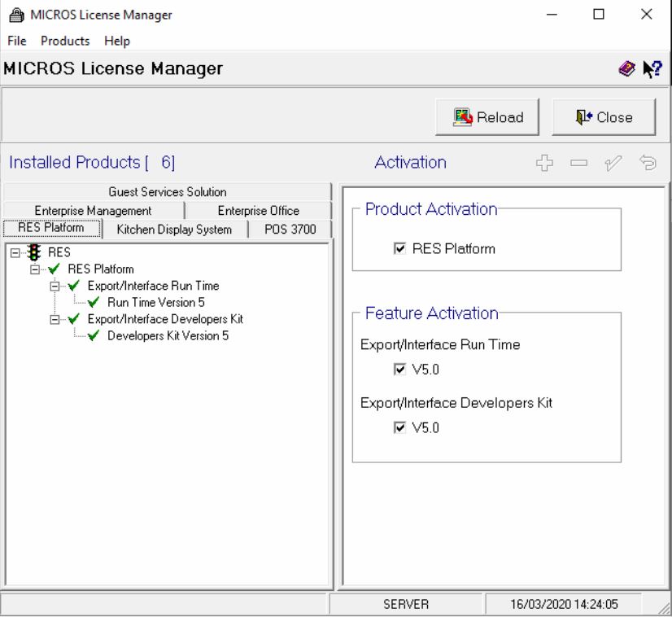Collapse the Export/Interface Run Time node

(55, 286)
